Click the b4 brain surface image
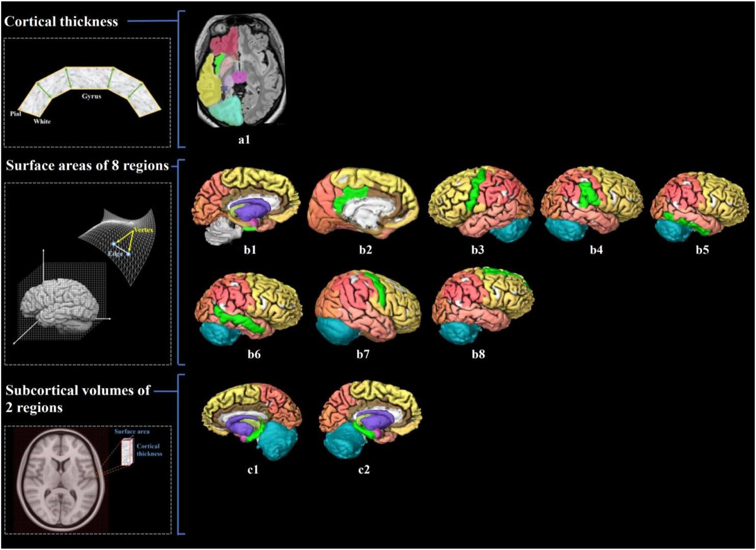This screenshot has height=550, width=756. (x=592, y=203)
